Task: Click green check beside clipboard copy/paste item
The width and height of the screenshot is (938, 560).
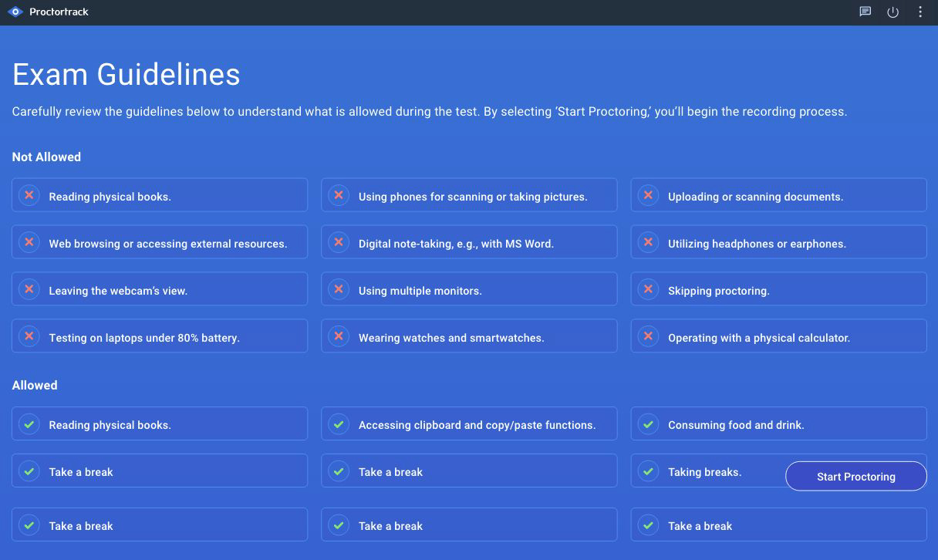Action: click(x=339, y=424)
